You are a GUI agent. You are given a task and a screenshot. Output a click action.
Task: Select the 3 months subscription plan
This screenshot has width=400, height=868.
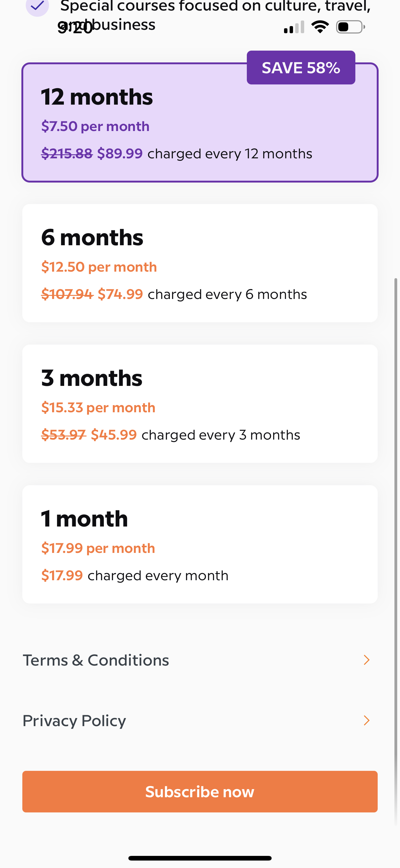click(x=200, y=403)
